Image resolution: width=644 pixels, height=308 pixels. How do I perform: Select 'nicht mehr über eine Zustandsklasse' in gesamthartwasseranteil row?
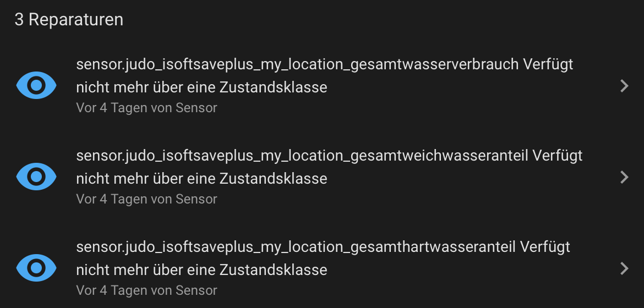coord(201,269)
